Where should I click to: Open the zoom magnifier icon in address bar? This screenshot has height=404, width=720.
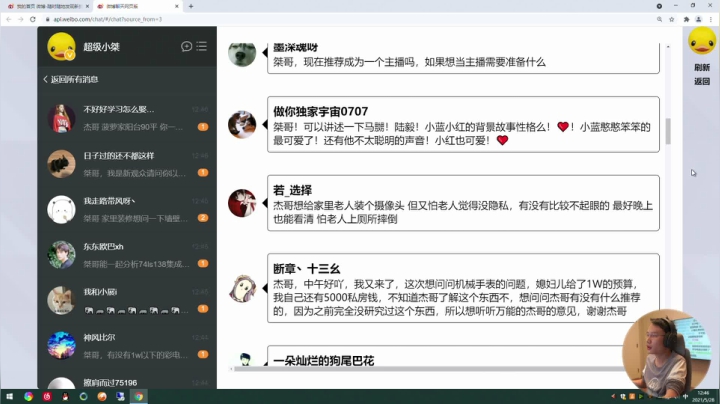click(659, 19)
